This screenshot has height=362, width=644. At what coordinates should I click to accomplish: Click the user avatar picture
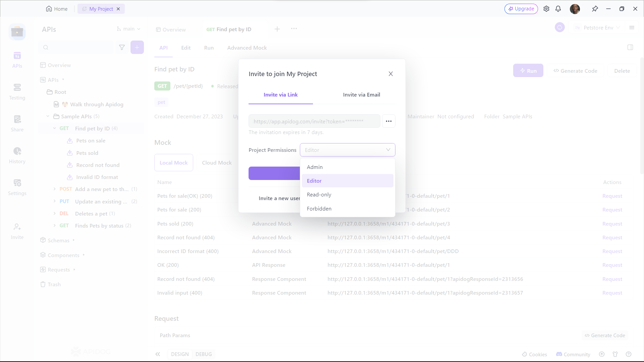point(575,9)
